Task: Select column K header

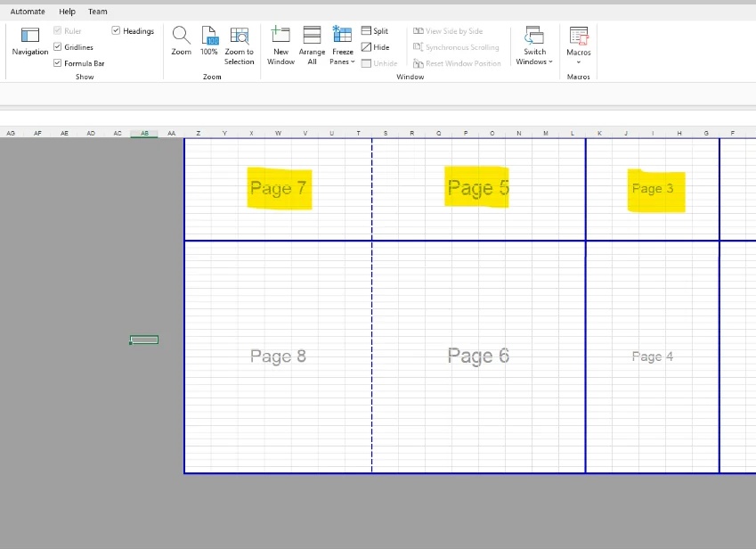Action: point(599,133)
